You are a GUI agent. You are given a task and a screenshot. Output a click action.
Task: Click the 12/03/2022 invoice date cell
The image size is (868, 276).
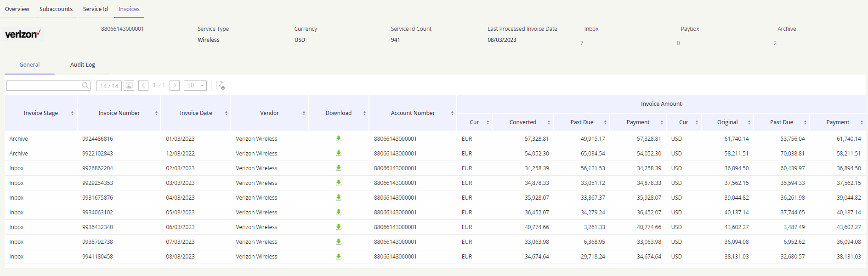[x=180, y=154]
